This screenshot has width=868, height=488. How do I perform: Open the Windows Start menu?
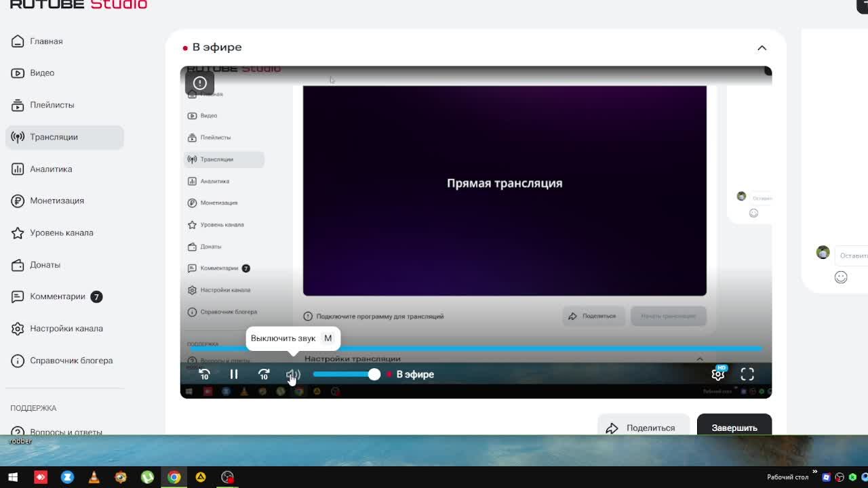pos(13,477)
